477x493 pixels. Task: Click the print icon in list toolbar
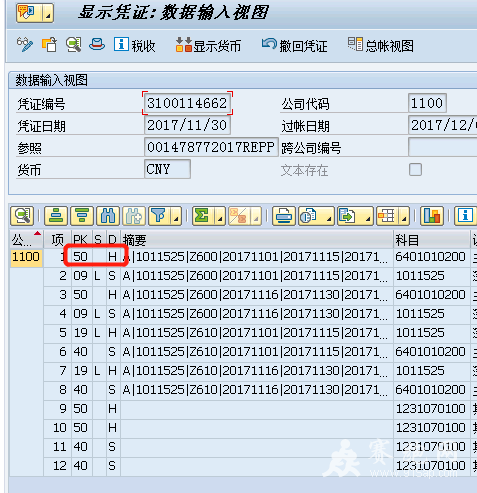(x=284, y=216)
